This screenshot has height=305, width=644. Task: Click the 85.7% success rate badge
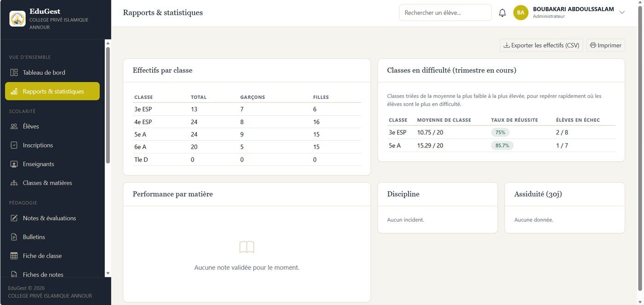(502, 146)
